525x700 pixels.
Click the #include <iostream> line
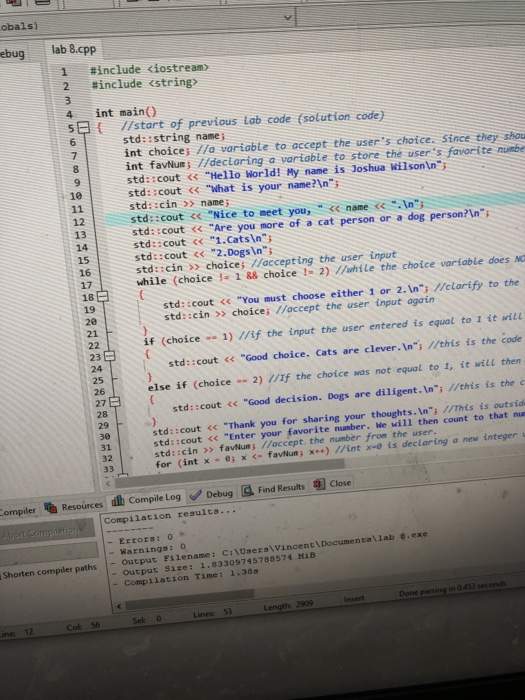pos(150,69)
